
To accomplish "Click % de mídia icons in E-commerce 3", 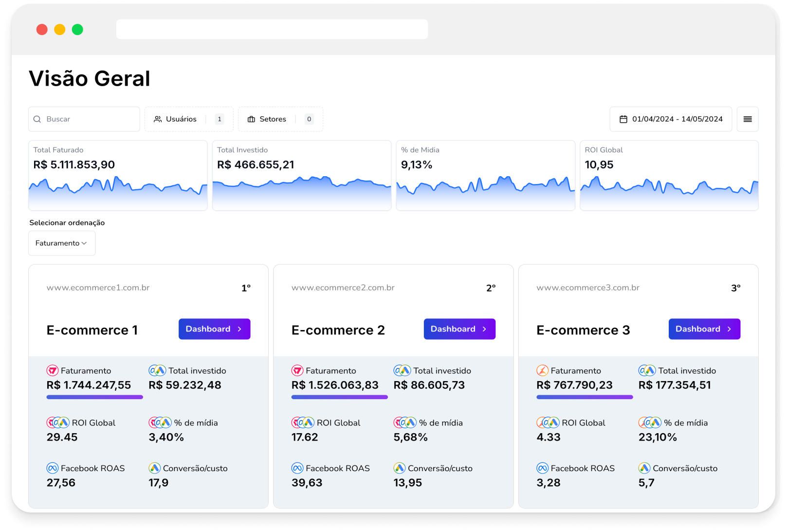I will pos(650,422).
